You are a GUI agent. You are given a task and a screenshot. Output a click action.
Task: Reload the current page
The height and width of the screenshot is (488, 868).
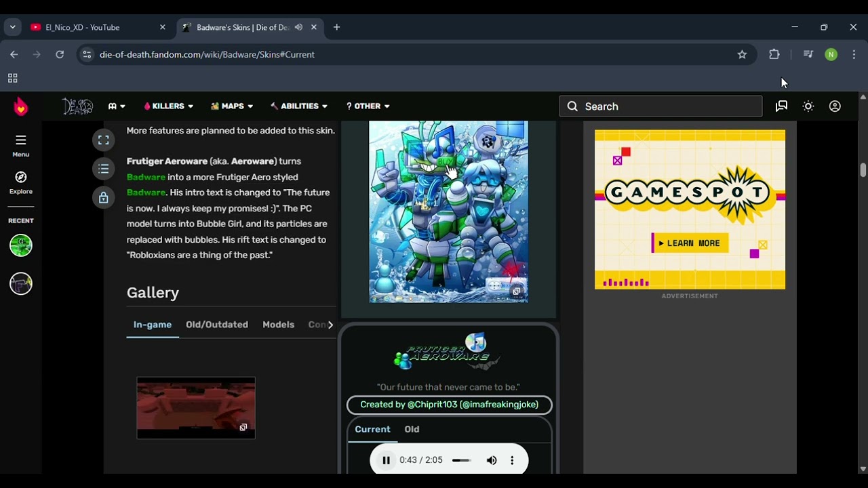coord(60,54)
